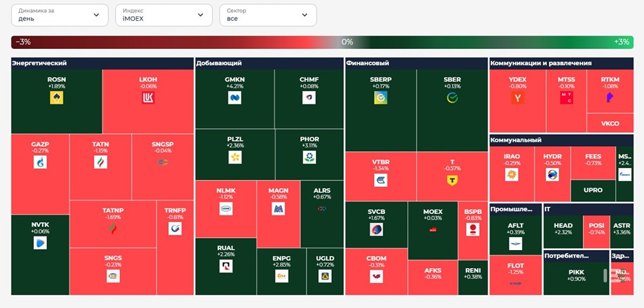
Task: Click the Lukoil logo in LKOH tile
Action: pyautogui.click(x=148, y=97)
